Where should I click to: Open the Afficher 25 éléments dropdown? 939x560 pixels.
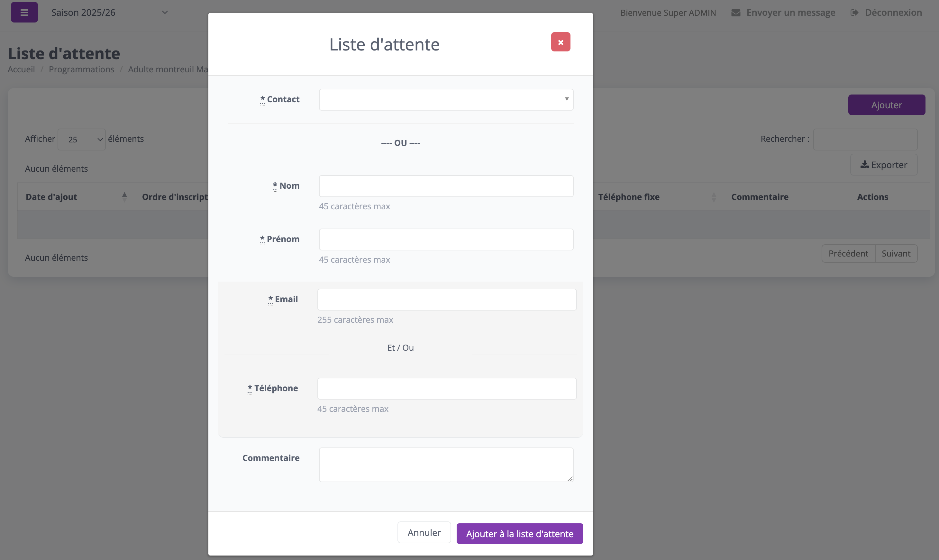pos(82,139)
